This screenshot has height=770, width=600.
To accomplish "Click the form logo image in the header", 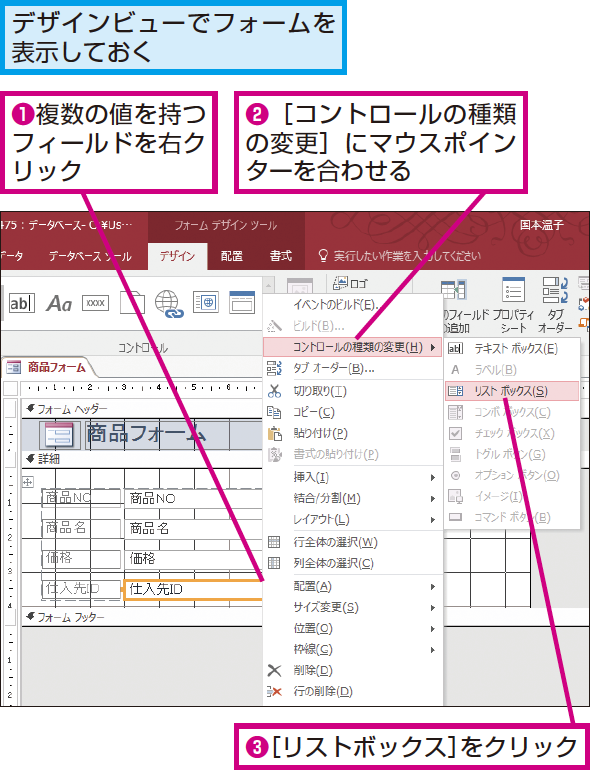I will [x=59, y=435].
